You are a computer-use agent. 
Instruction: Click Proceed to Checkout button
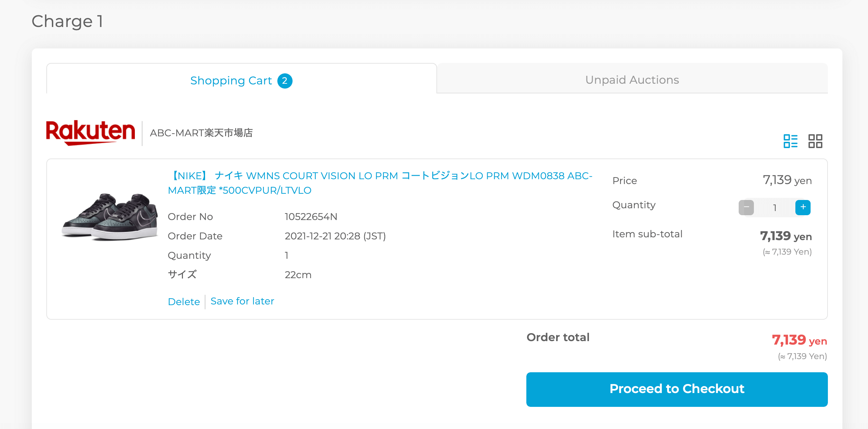coord(677,389)
